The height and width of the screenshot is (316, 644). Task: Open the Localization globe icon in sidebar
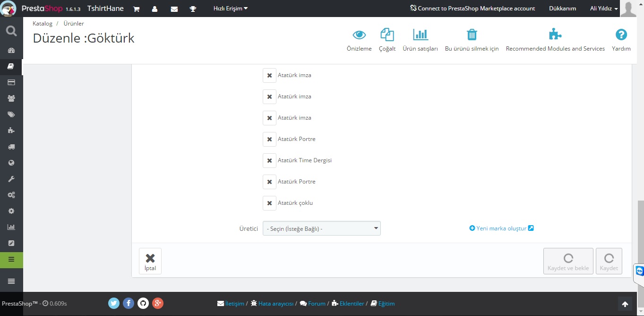coord(11,163)
